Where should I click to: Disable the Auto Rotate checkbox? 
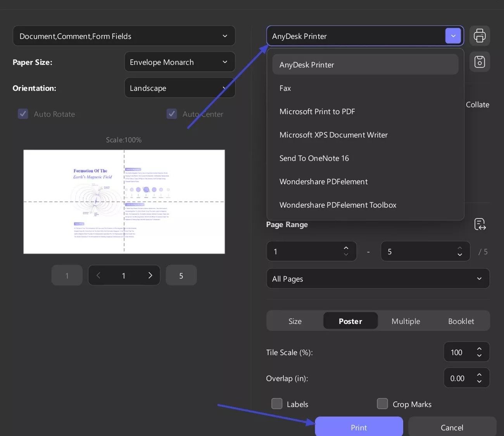pyautogui.click(x=23, y=114)
